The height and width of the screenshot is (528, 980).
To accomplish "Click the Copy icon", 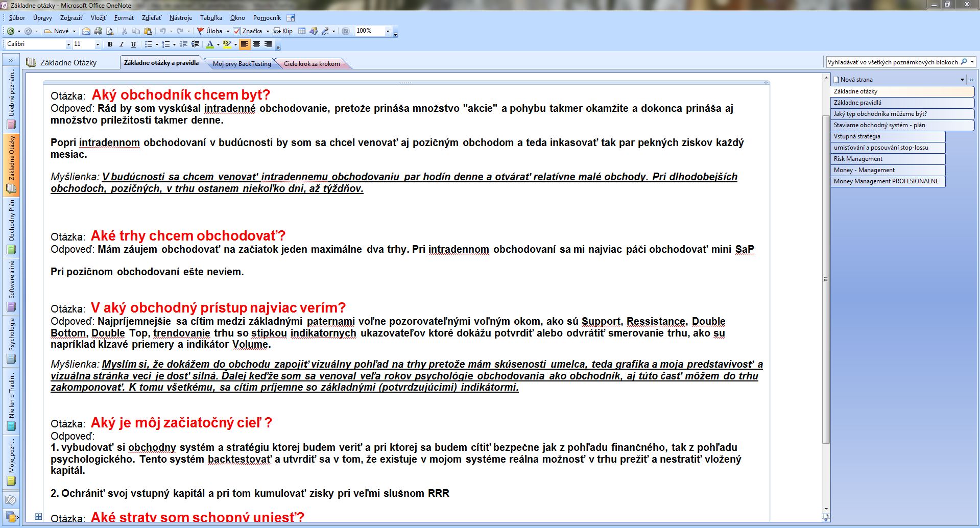I will [136, 31].
